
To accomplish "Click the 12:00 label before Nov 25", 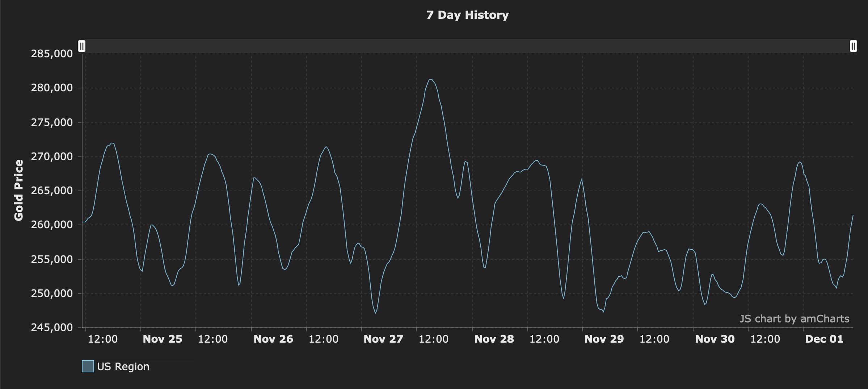I will (x=103, y=339).
